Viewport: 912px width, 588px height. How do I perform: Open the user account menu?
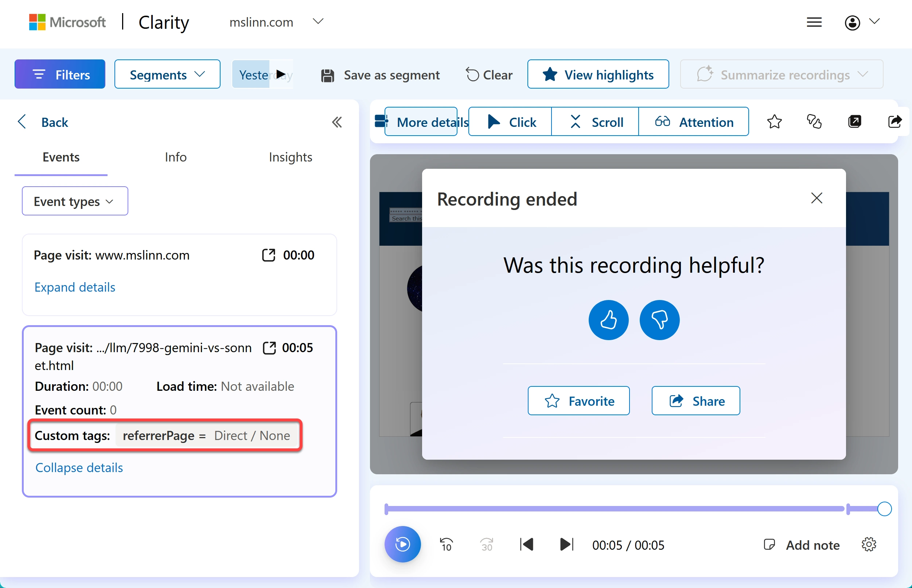[x=862, y=22]
